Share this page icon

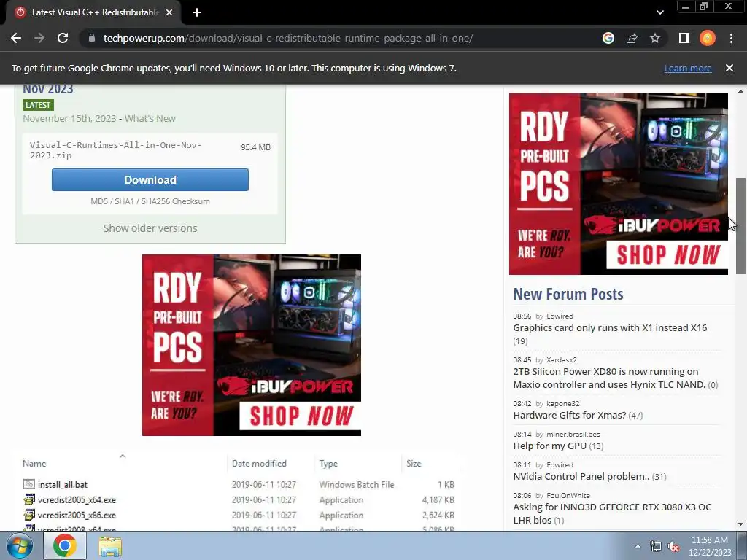click(632, 38)
